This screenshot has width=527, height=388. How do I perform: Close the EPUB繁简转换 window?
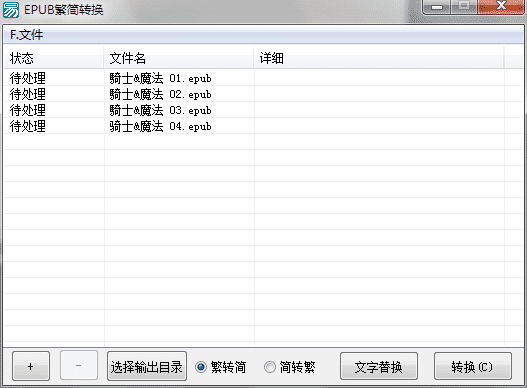tap(501, 7)
